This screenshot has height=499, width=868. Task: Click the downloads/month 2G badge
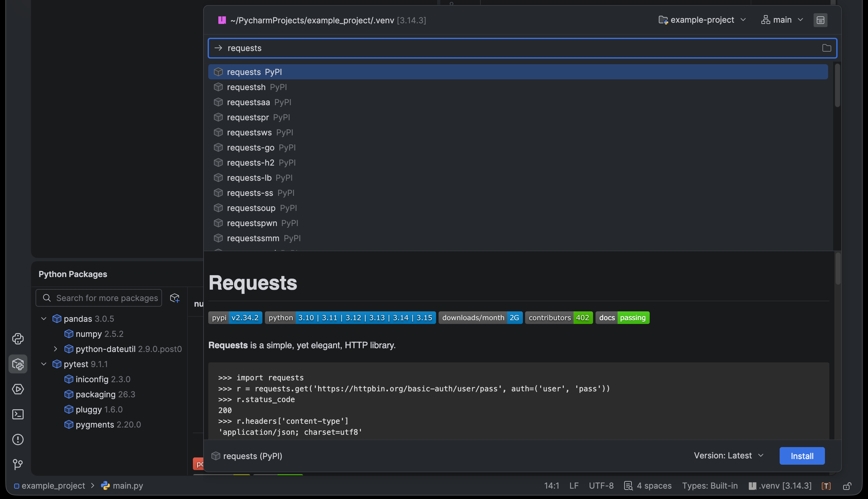480,318
